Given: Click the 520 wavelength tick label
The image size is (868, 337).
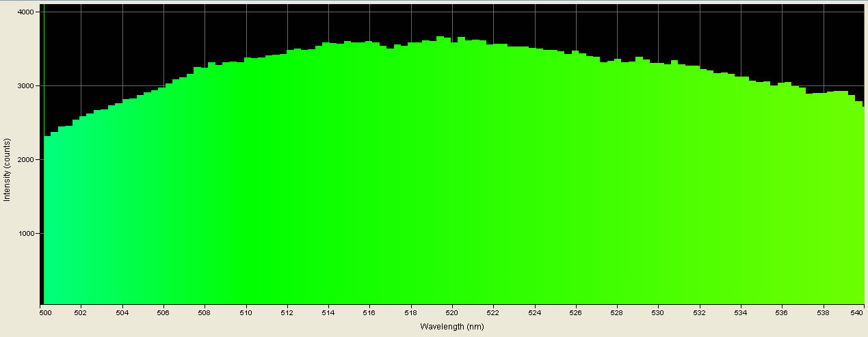Looking at the screenshot, I should coord(452,314).
